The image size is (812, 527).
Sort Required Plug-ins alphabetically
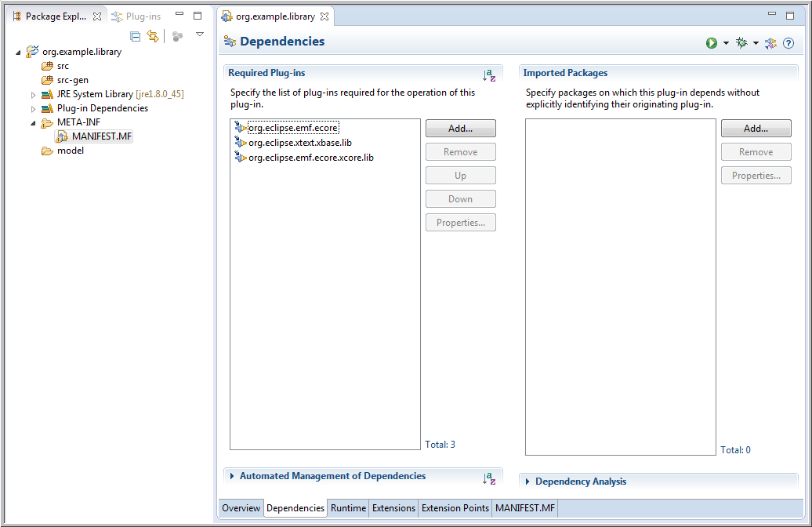pyautogui.click(x=489, y=75)
